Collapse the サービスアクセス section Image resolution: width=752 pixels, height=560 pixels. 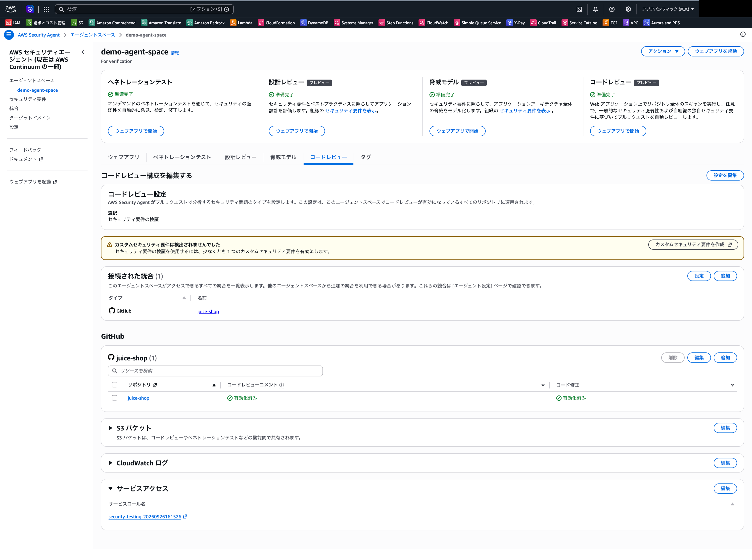[x=110, y=488]
